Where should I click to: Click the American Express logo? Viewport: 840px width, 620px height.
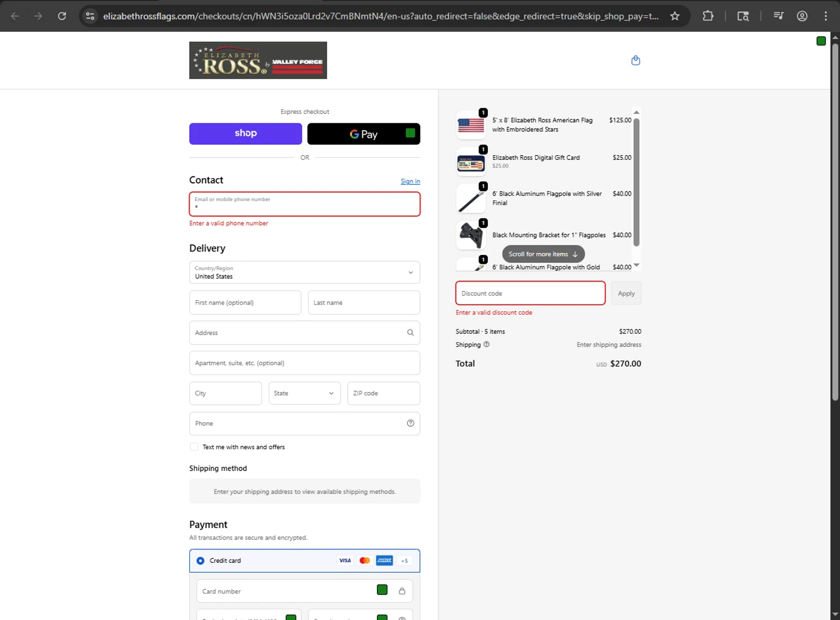(384, 561)
